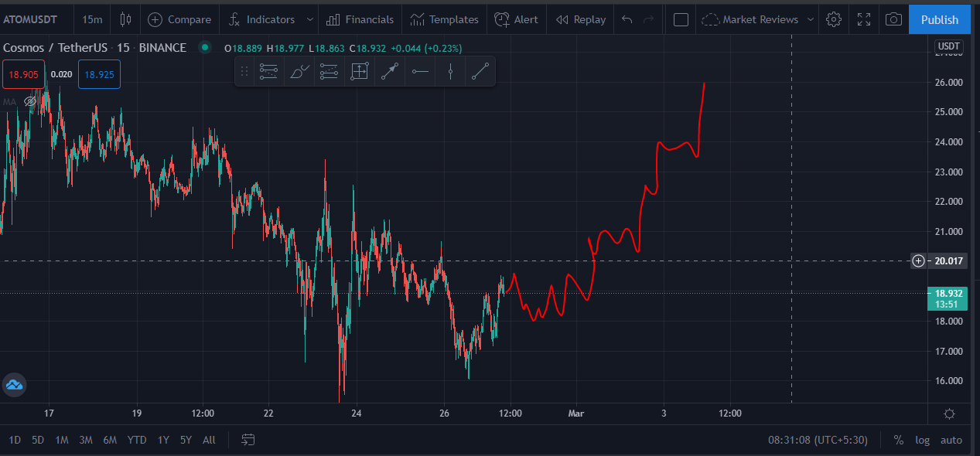Image resolution: width=980 pixels, height=456 pixels.
Task: Expand the indicators favorites dropdown arrow
Action: (310, 19)
